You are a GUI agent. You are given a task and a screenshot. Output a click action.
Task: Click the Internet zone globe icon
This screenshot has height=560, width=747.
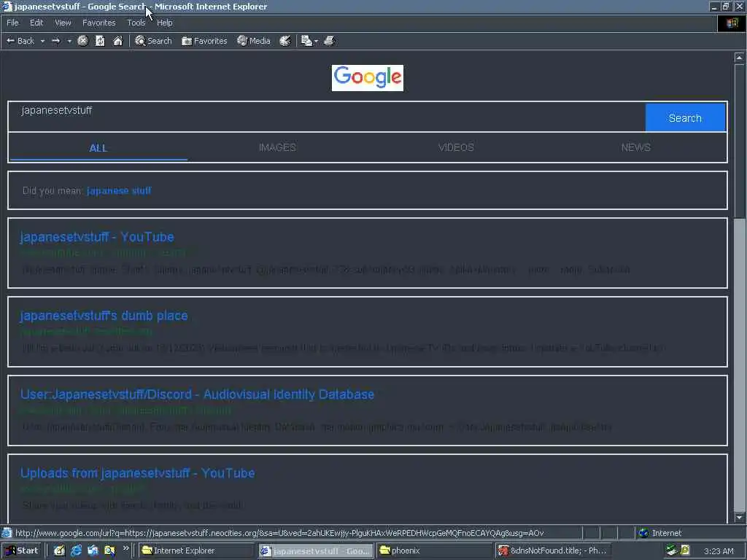tap(643, 533)
